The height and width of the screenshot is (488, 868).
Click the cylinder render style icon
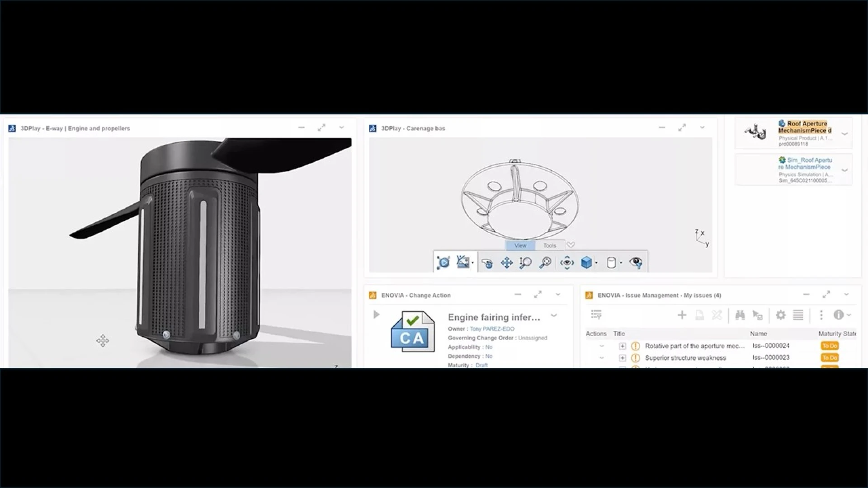point(611,263)
